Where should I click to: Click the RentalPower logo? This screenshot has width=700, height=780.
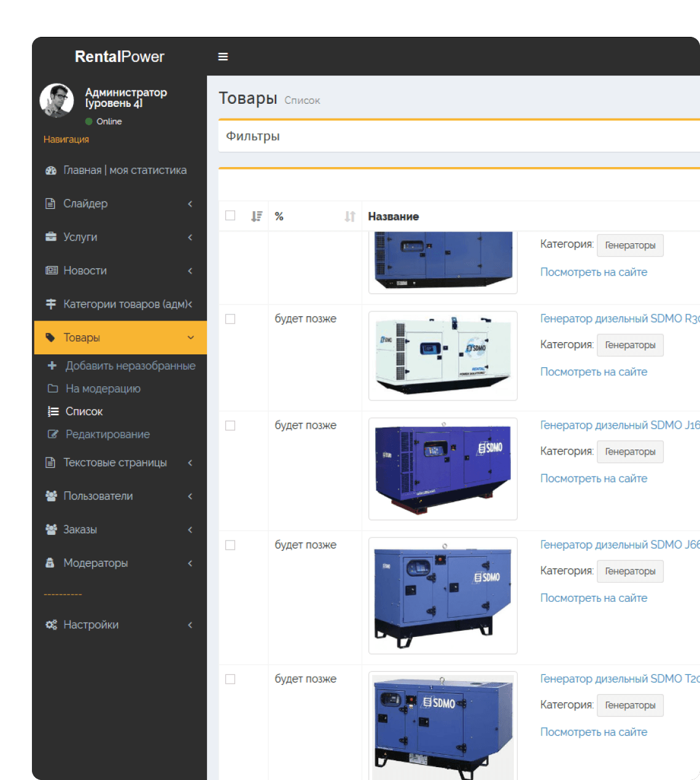(x=120, y=57)
